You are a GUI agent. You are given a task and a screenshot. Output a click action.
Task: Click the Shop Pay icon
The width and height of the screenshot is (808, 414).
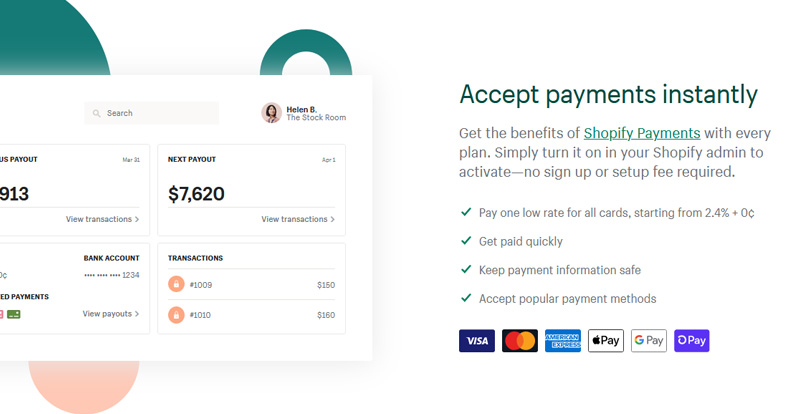point(692,341)
